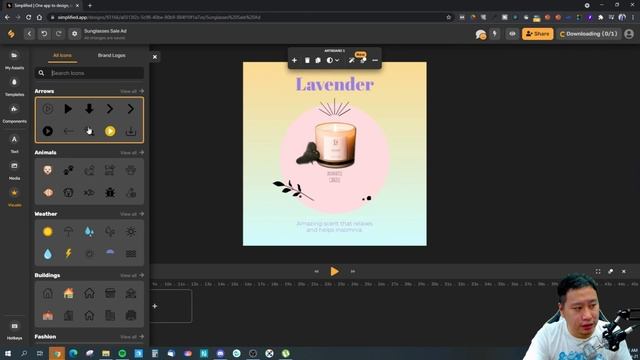Image resolution: width=640 pixels, height=360 pixels.
Task: Select the Lavender title text on canvas
Action: (335, 84)
